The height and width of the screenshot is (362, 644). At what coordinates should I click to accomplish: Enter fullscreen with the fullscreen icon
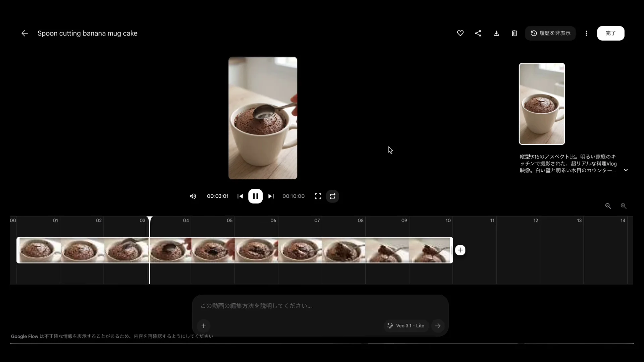point(318,196)
